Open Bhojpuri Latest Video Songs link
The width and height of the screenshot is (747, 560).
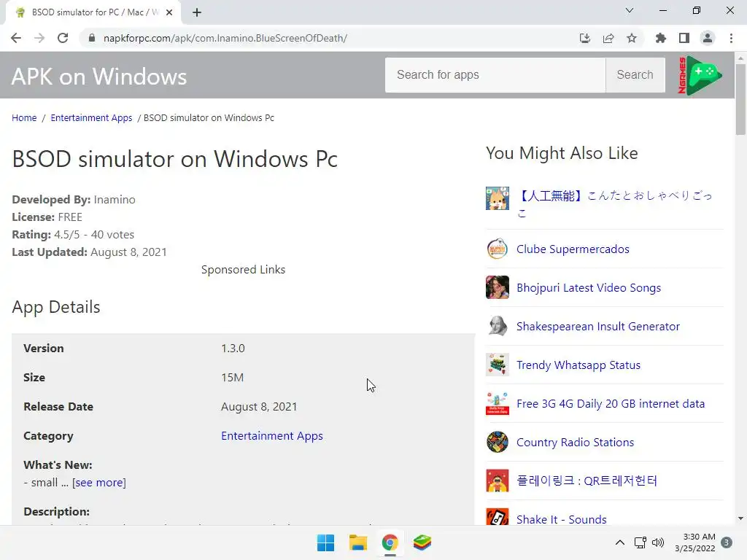point(589,287)
